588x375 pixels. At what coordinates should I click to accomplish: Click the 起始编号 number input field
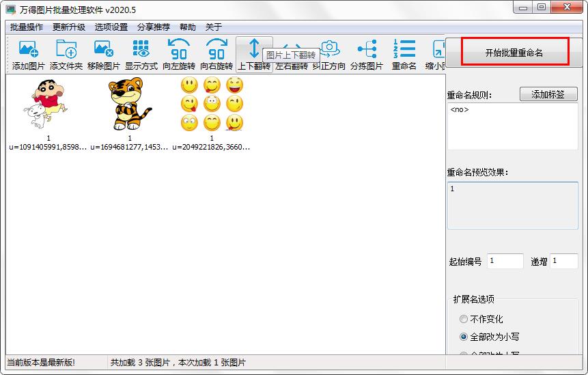[505, 261]
